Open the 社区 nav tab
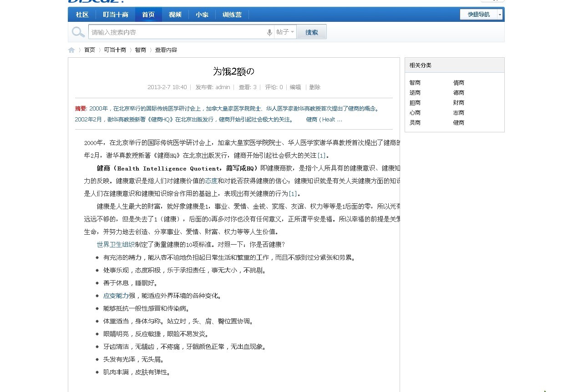568x392 pixels. (x=82, y=15)
